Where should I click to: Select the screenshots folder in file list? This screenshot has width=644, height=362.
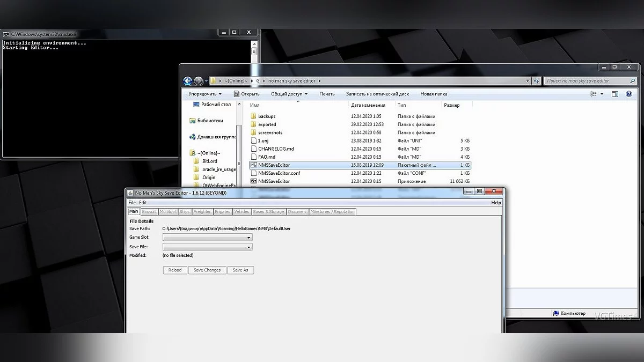270,132
